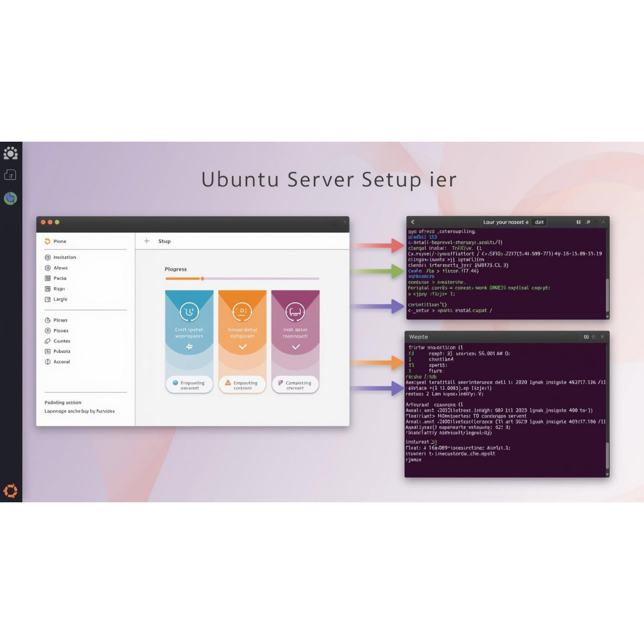Click the upper terminal's scrollbar

608,295
